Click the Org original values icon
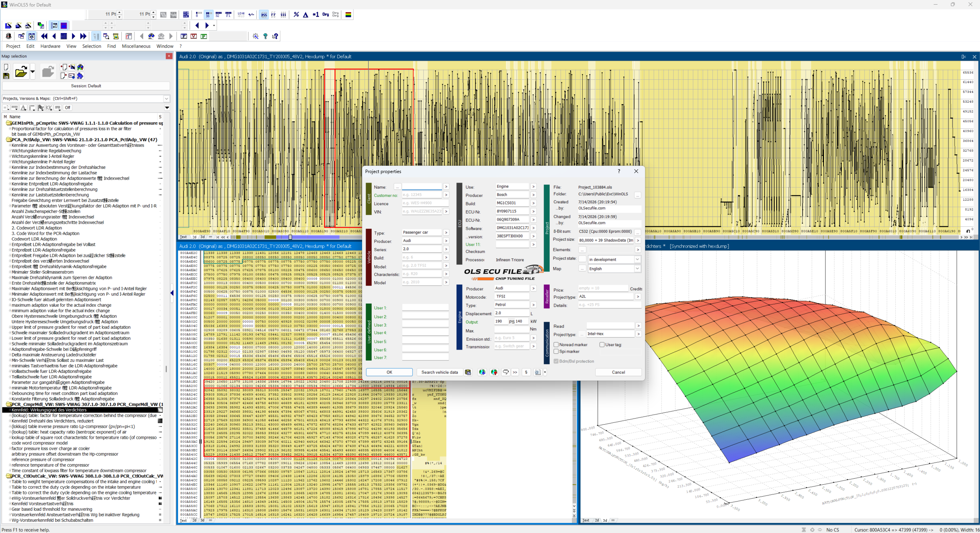 [x=325, y=15]
